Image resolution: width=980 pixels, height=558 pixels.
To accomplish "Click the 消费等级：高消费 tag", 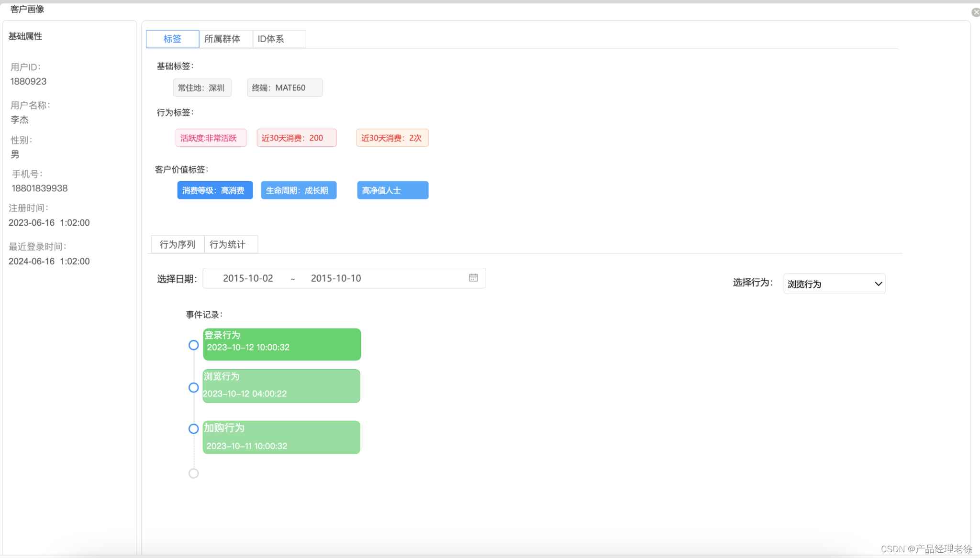I will tap(215, 190).
